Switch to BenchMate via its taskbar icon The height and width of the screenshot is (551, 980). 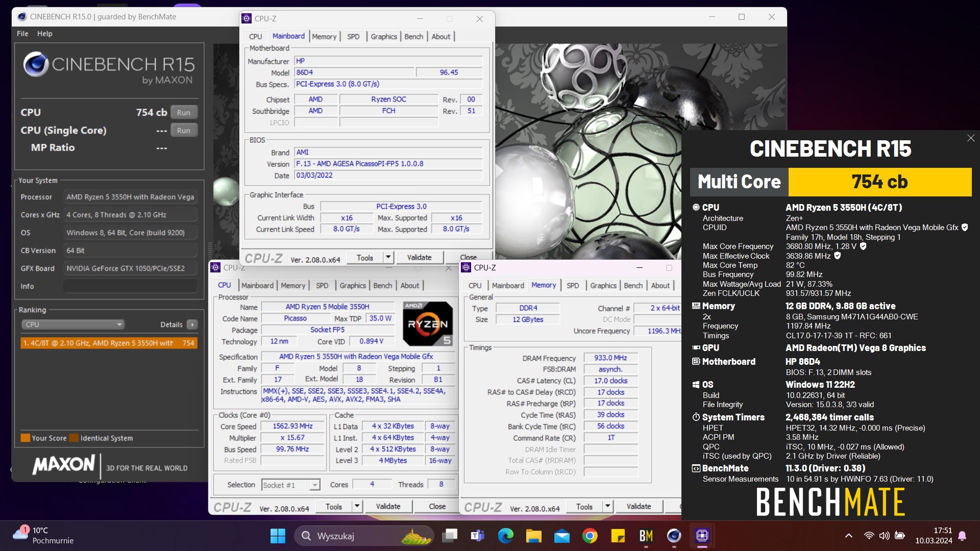click(x=646, y=536)
